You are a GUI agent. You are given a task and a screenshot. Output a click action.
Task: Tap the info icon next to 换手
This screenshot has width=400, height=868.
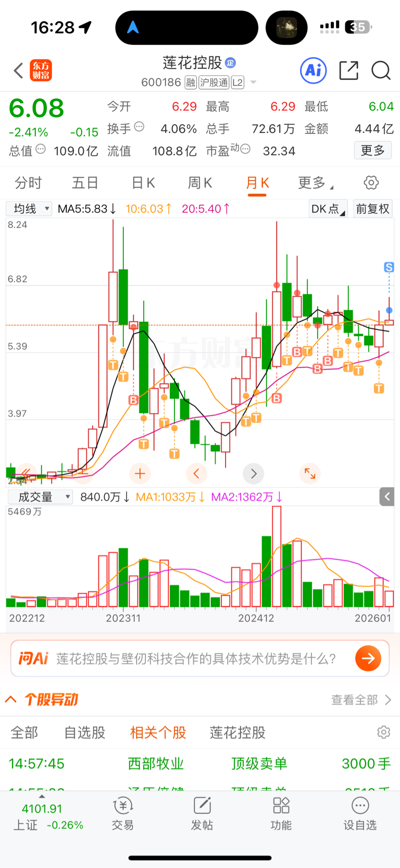click(139, 127)
